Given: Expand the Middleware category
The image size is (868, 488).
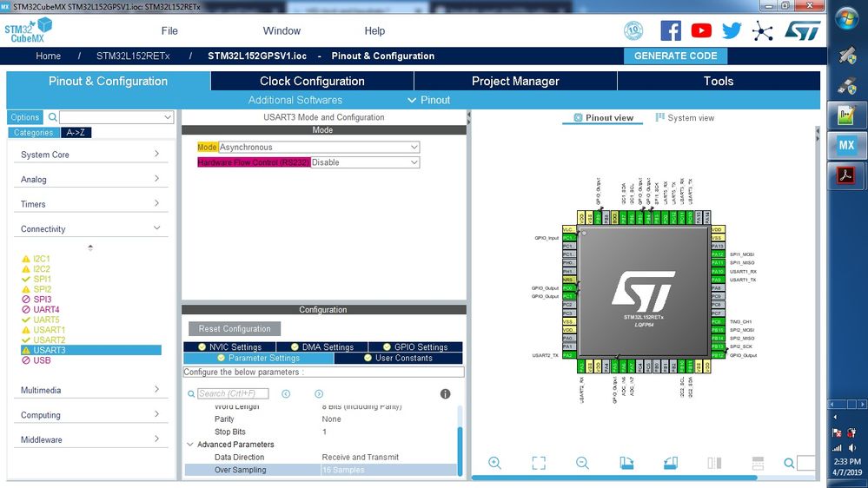Looking at the screenshot, I should [90, 440].
